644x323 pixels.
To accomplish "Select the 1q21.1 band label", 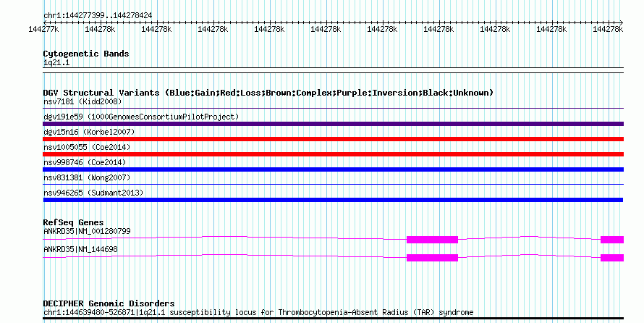I will tap(56, 62).
